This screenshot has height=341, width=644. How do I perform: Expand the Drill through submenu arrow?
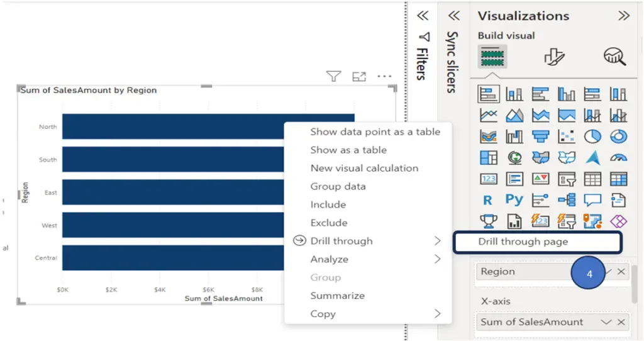point(438,241)
